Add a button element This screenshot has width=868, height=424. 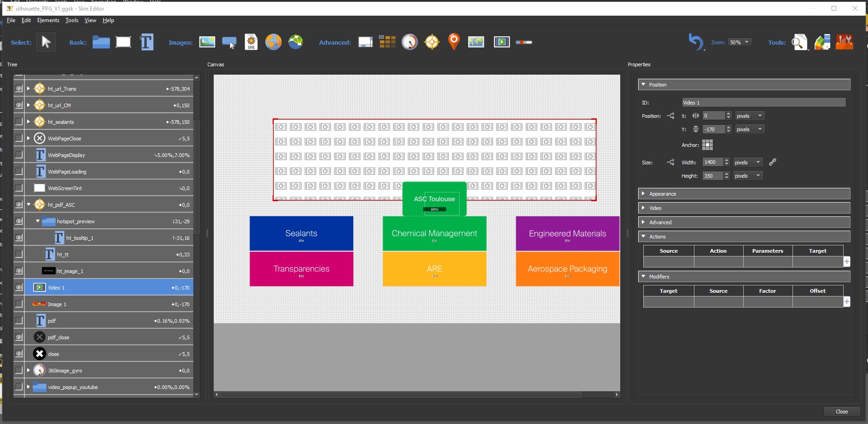229,42
